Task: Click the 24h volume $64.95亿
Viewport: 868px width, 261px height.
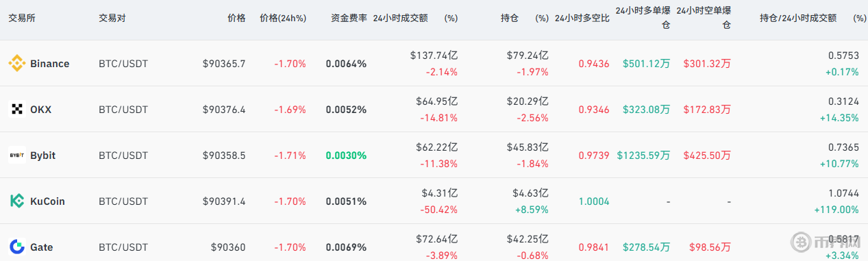Action: [x=436, y=101]
